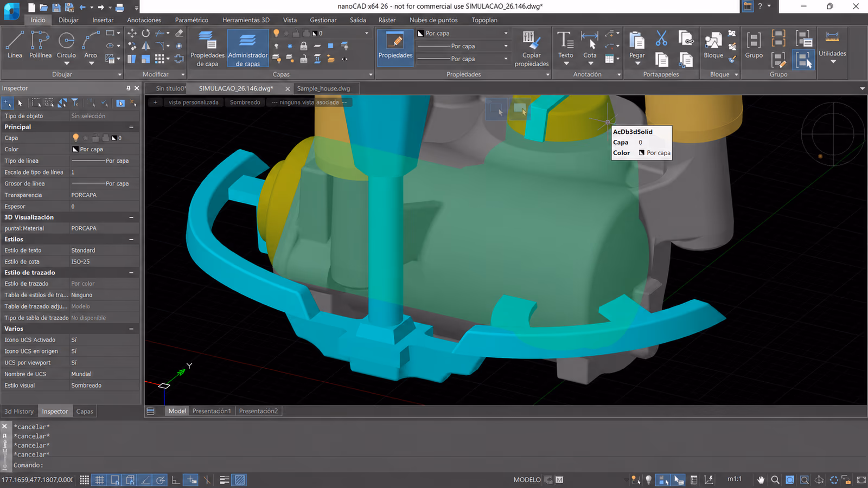868x488 pixels.
Task: Open Administrador de capas
Action: (x=248, y=48)
